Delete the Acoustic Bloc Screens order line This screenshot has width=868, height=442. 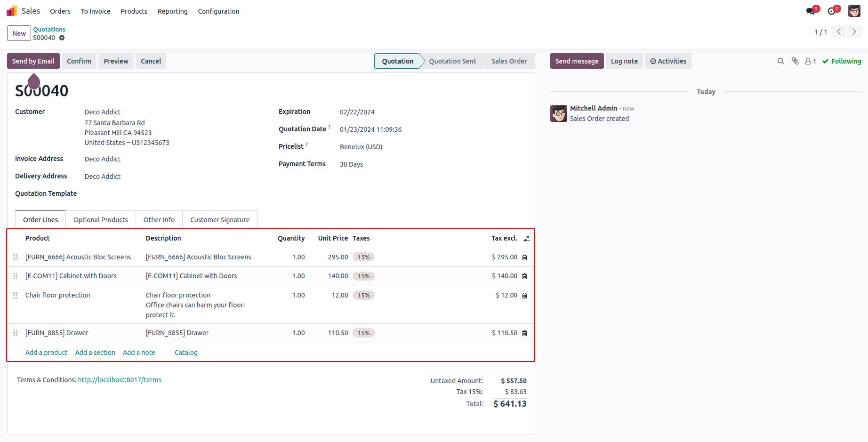point(524,257)
